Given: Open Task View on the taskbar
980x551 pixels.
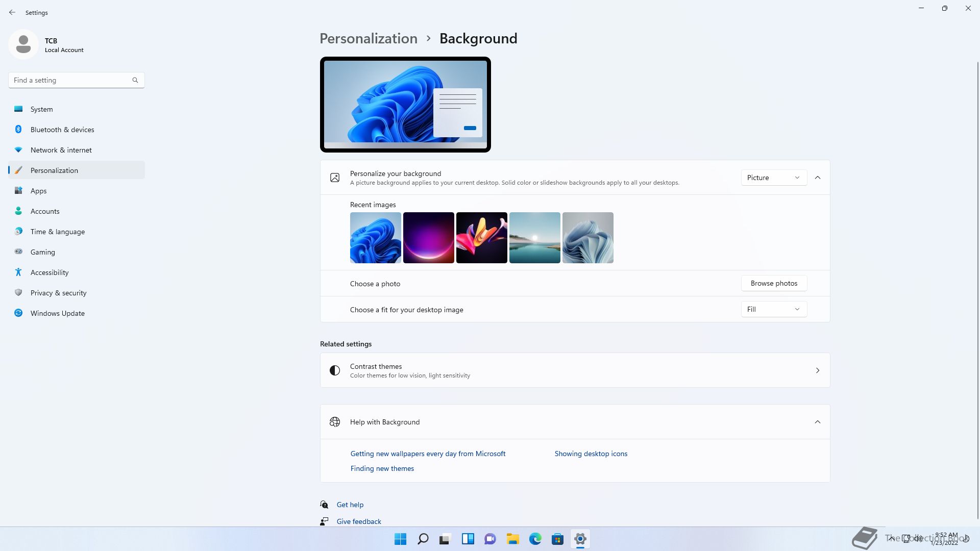Looking at the screenshot, I should [x=446, y=539].
